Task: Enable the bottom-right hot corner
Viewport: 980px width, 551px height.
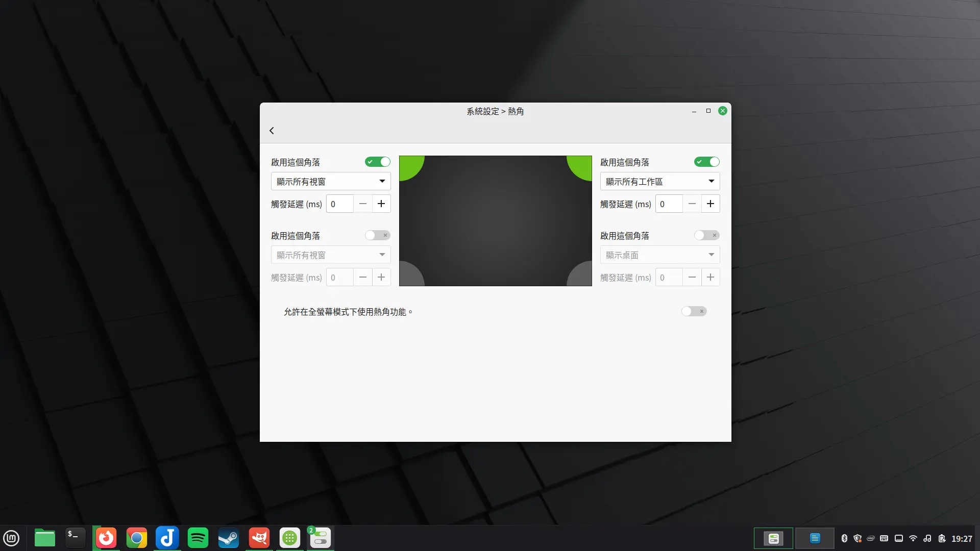Action: [x=706, y=235]
